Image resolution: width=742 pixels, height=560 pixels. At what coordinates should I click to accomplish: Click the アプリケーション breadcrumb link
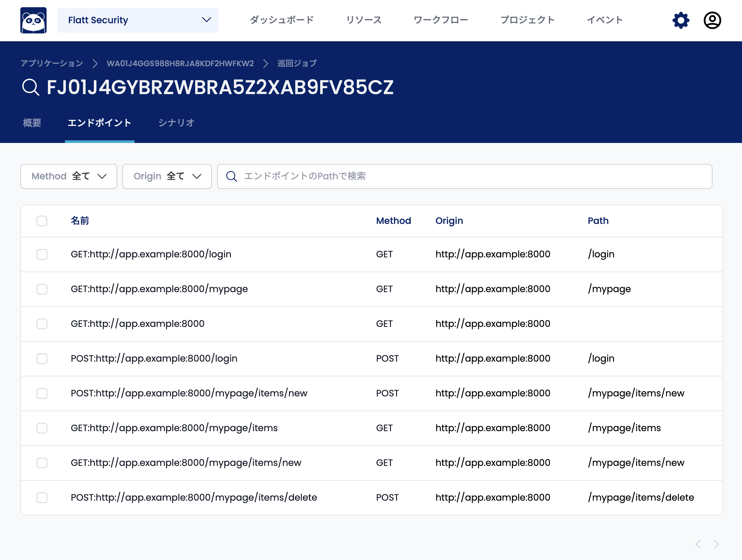click(52, 63)
